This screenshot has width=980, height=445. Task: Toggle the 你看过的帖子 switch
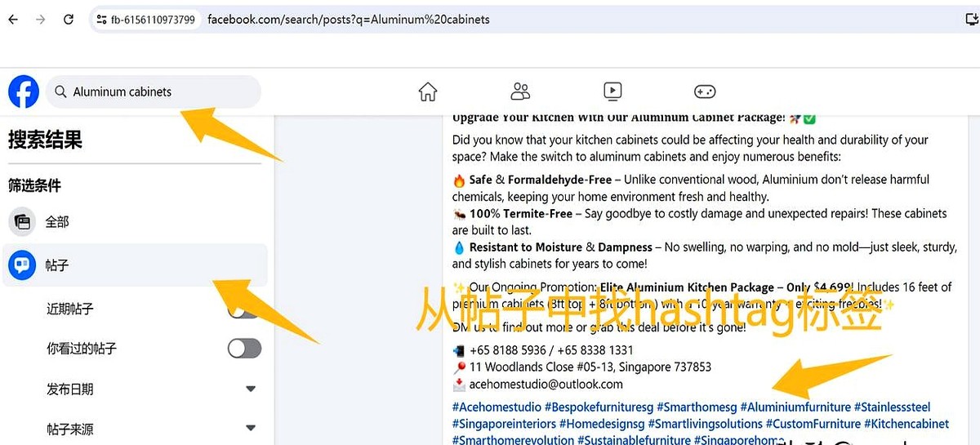pos(244,349)
